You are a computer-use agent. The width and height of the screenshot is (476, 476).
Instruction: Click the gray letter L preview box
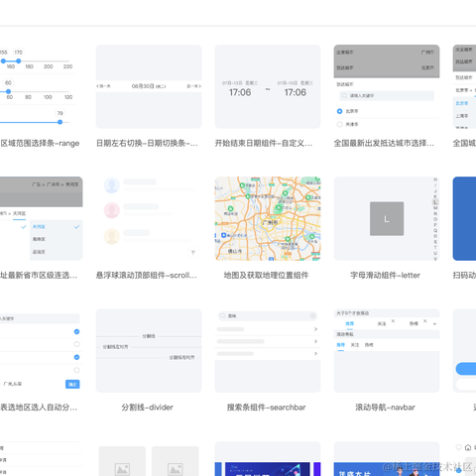[x=387, y=218]
